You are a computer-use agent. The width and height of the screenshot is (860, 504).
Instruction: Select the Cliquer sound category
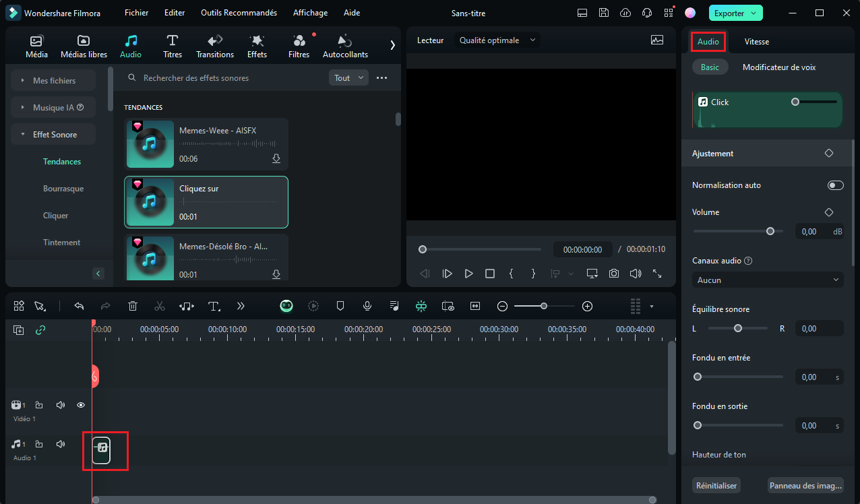56,216
